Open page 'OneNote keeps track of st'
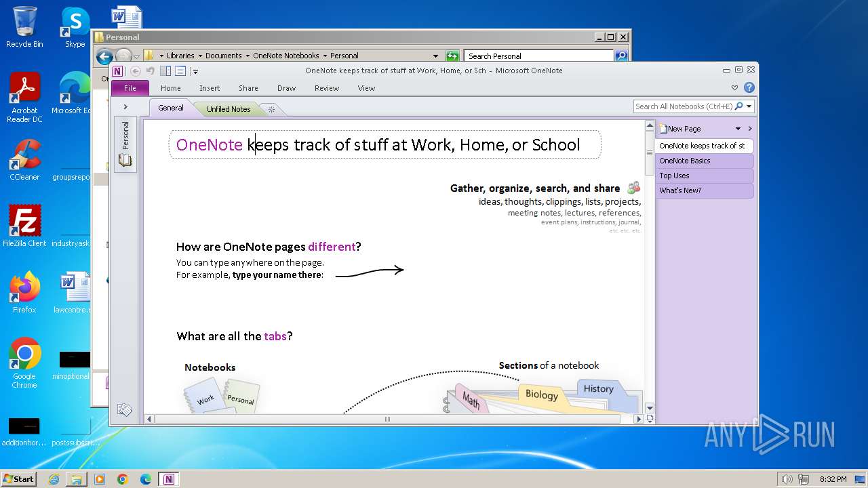 coord(704,146)
